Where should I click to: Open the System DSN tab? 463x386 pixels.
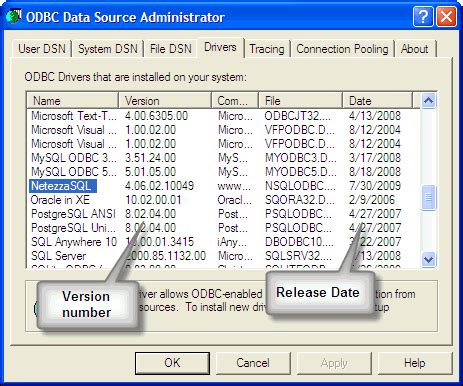click(x=108, y=49)
